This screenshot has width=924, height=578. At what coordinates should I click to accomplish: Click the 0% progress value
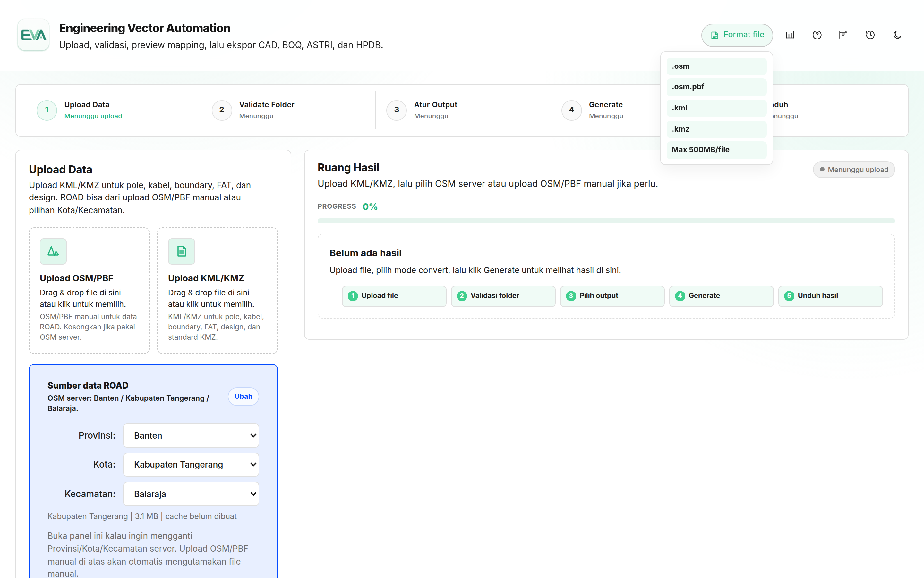point(370,207)
